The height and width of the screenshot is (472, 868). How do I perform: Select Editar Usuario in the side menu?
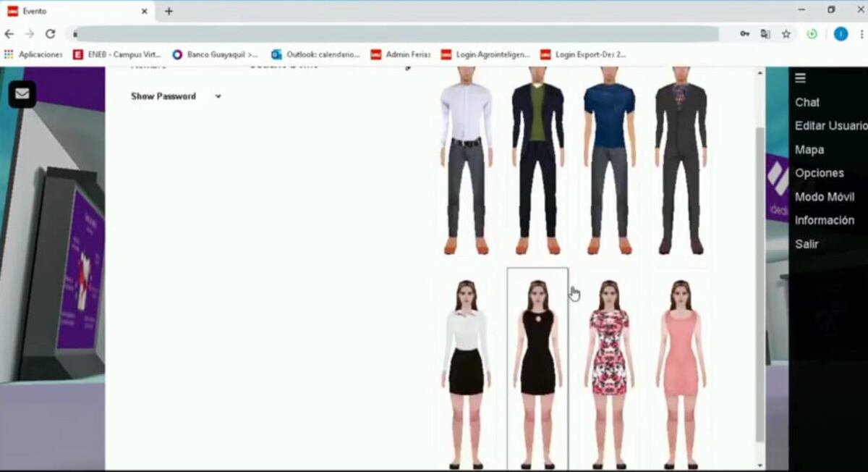[830, 126]
